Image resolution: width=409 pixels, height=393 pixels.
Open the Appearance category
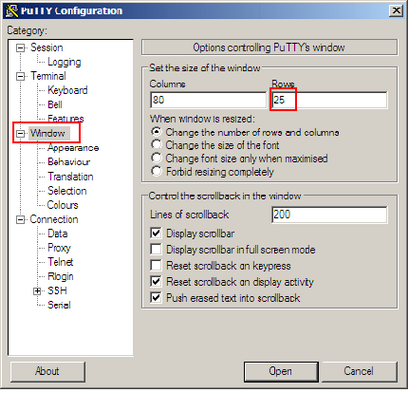point(73,148)
